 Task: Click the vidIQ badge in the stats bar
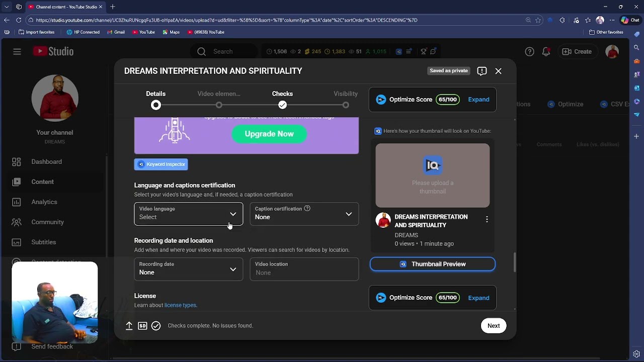click(x=399, y=51)
